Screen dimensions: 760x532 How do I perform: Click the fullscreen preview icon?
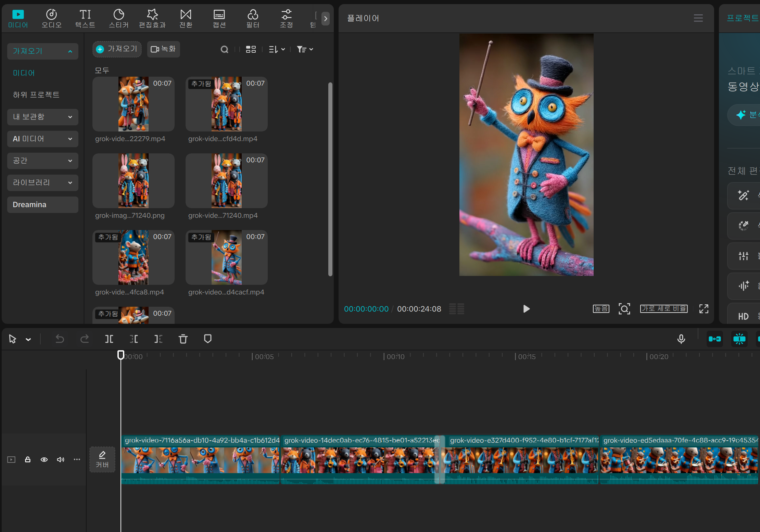click(x=704, y=309)
